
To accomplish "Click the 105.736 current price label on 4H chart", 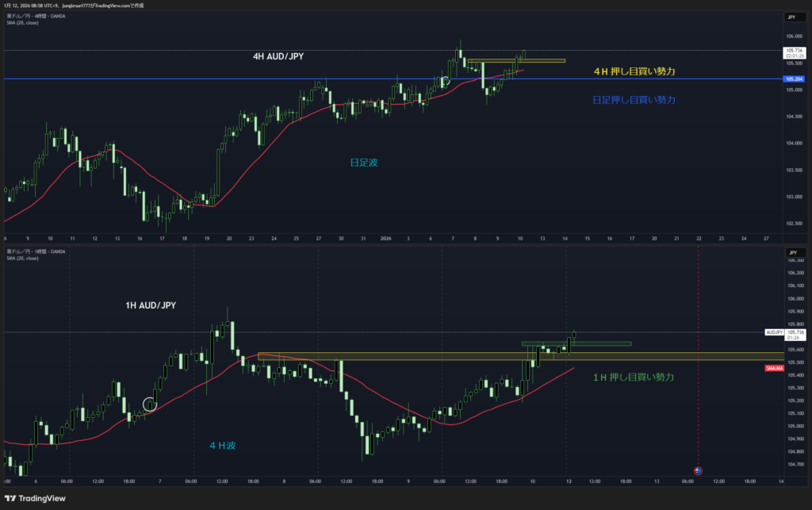I will click(x=794, y=51).
